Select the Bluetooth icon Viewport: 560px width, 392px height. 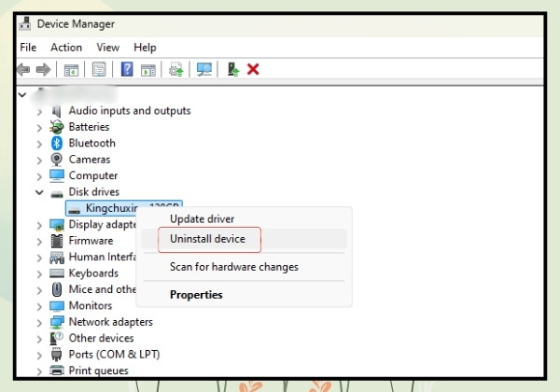(56, 143)
